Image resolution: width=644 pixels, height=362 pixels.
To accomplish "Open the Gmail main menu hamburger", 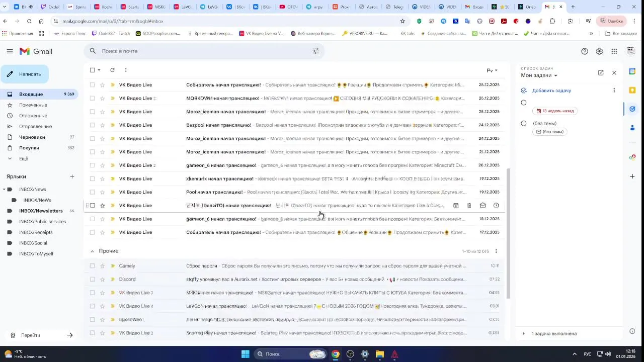I will (10, 51).
